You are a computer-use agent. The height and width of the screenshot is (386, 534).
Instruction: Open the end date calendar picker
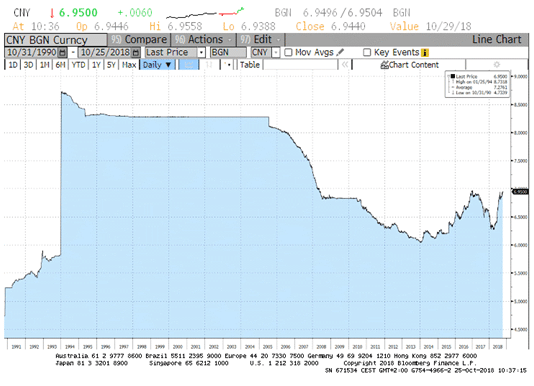(x=136, y=52)
